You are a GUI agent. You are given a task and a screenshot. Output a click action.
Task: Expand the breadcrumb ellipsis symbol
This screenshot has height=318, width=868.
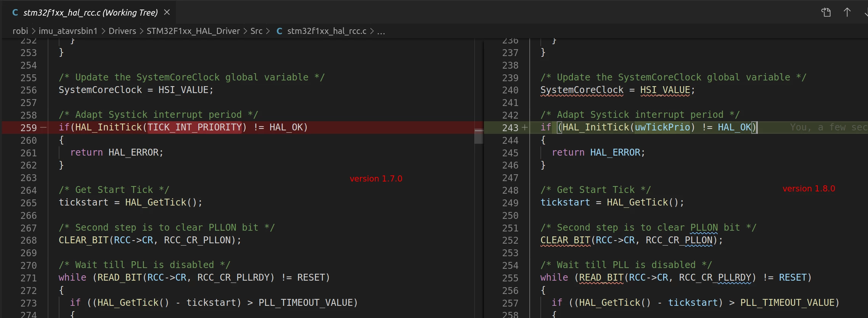381,31
